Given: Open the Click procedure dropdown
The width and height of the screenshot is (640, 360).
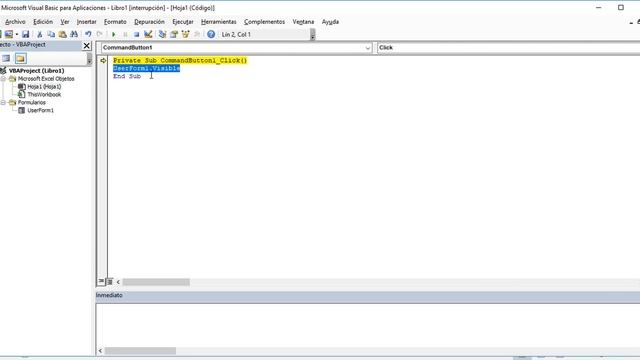Looking at the screenshot, I should pos(508,48).
